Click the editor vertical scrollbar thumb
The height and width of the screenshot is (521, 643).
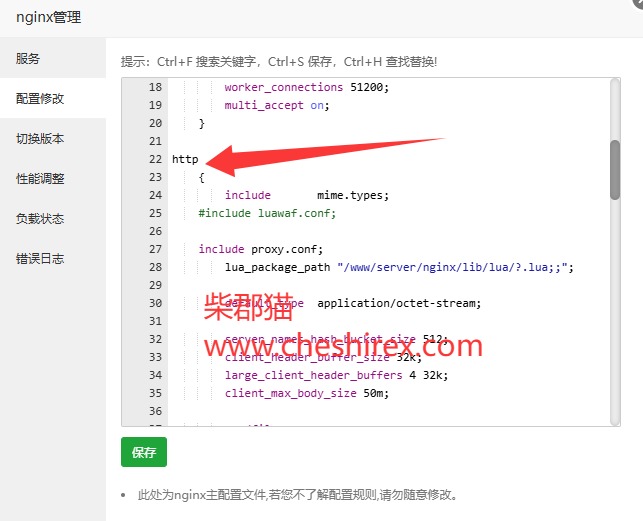point(614,170)
